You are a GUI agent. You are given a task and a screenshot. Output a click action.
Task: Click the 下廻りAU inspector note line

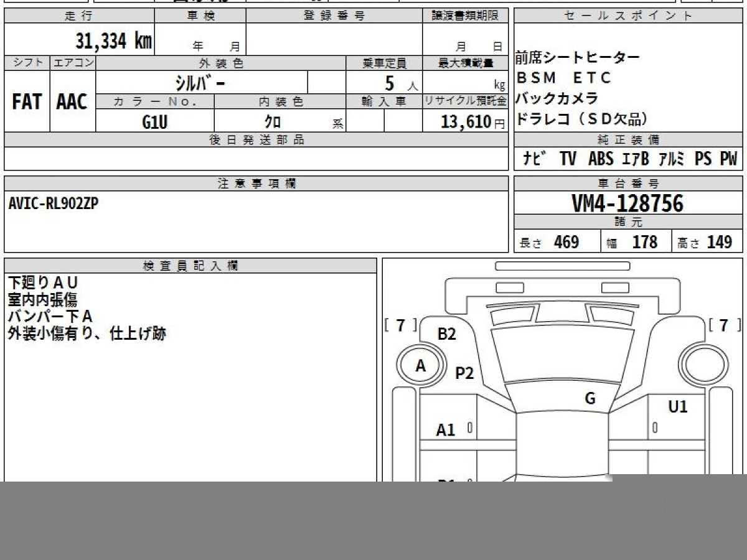44,282
